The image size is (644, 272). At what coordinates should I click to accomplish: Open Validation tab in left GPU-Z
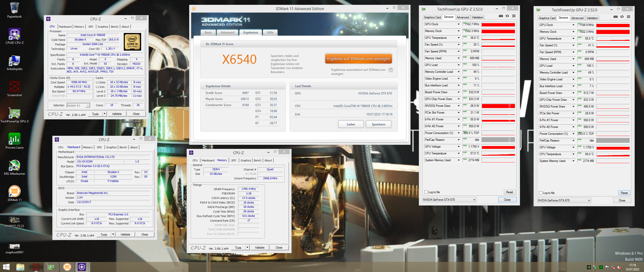click(477, 17)
